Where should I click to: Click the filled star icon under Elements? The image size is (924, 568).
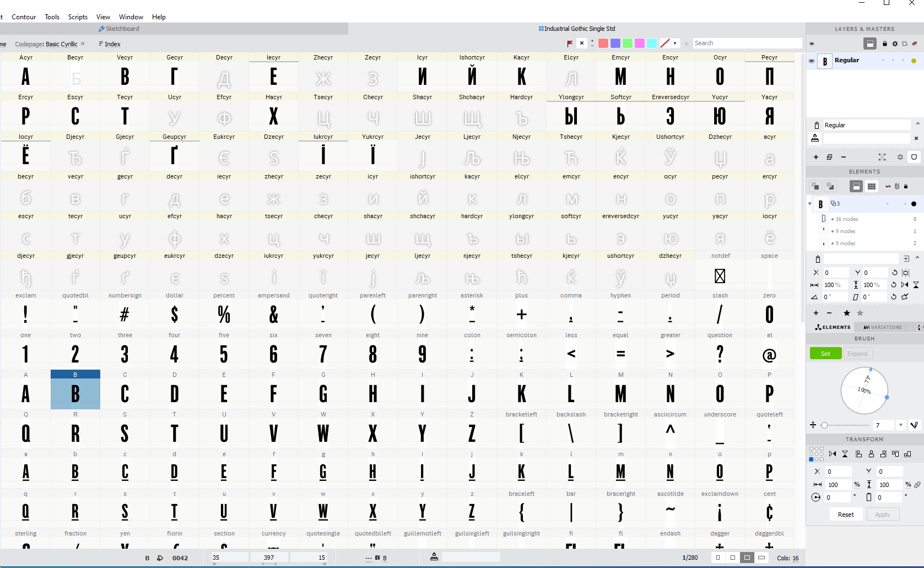pos(847,313)
